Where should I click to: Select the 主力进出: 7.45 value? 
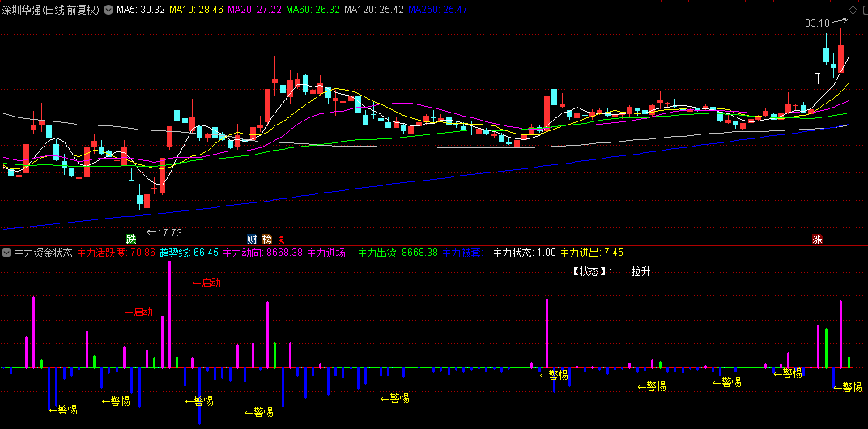pos(592,253)
